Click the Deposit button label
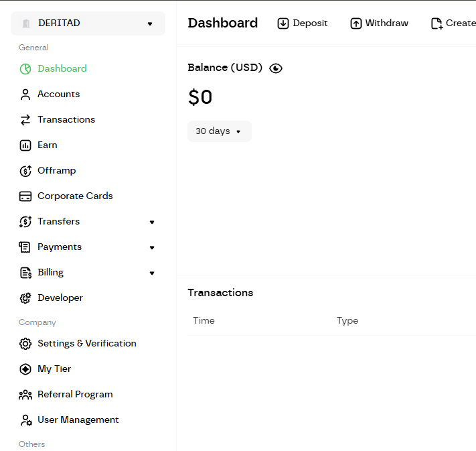Viewport: 476px width, 451px height. [x=310, y=23]
